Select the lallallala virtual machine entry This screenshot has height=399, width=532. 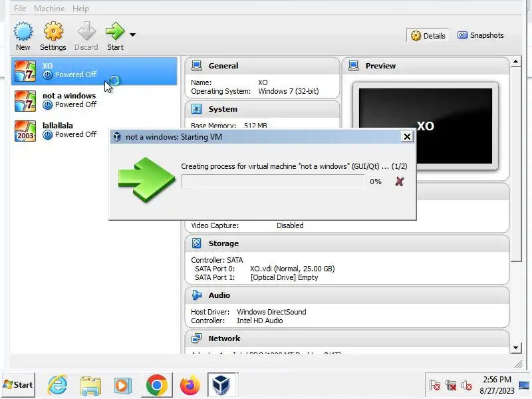tap(94, 130)
